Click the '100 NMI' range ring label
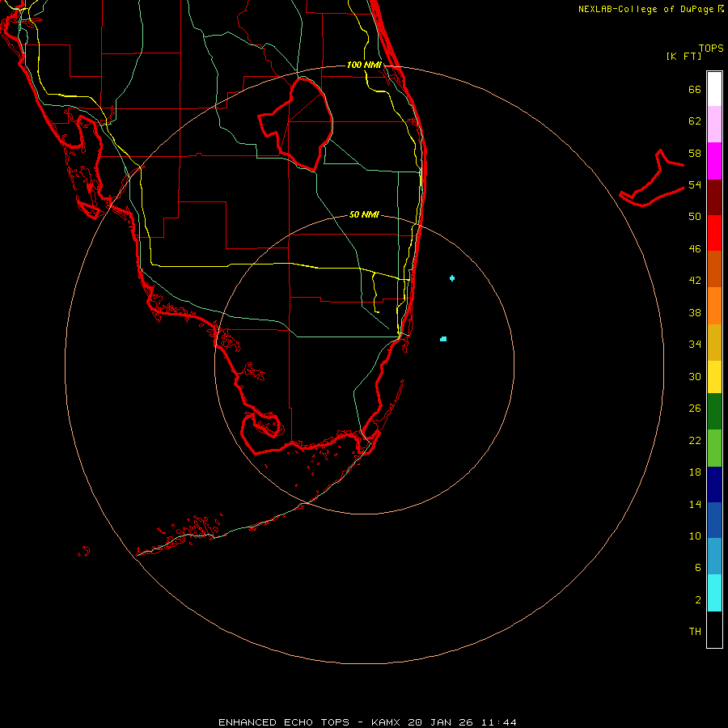Image resolution: width=728 pixels, height=728 pixels. click(364, 65)
